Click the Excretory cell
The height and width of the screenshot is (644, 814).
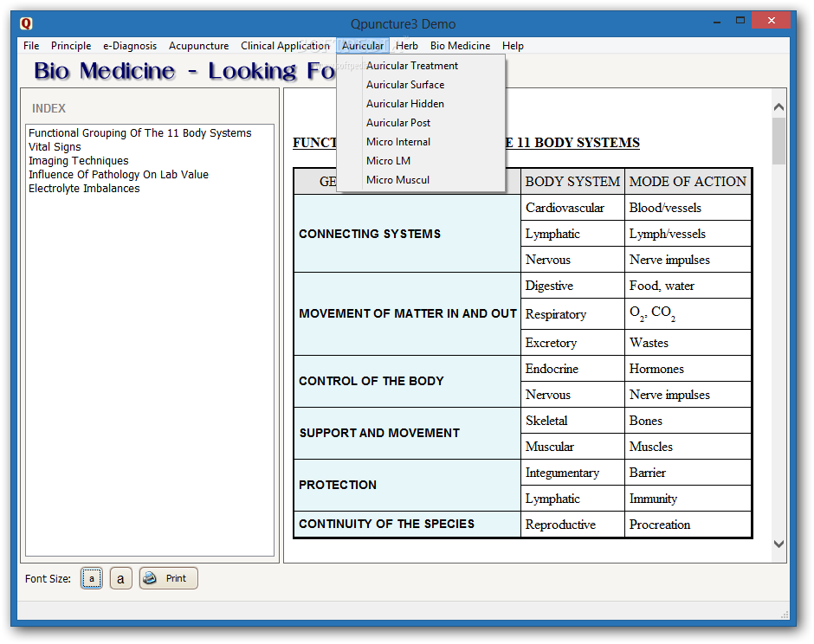(572, 343)
